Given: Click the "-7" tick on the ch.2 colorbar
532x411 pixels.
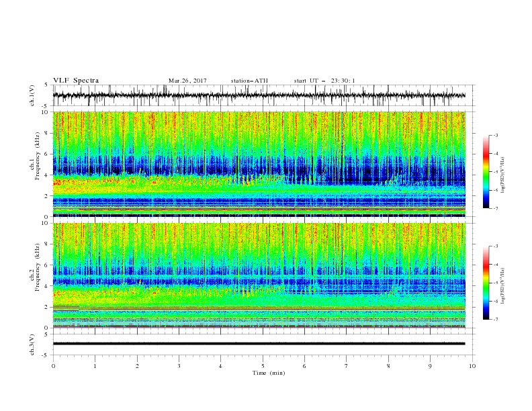Looking at the screenshot, I should click(x=496, y=320).
